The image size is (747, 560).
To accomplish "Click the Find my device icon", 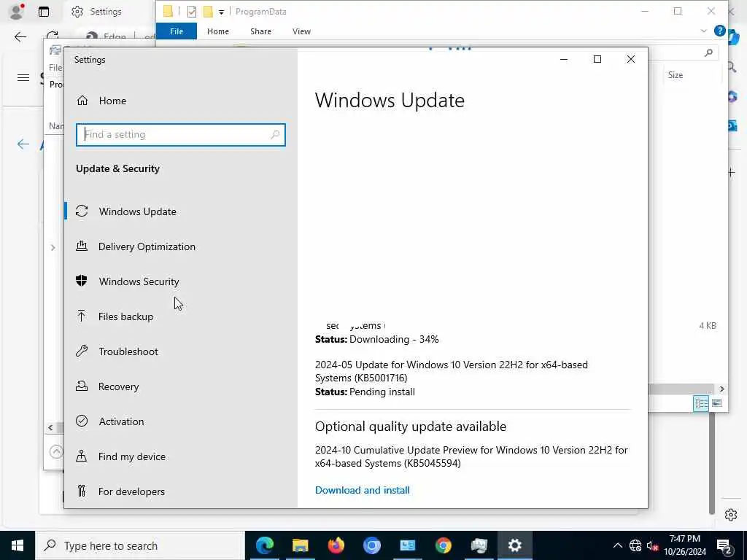I will (82, 456).
